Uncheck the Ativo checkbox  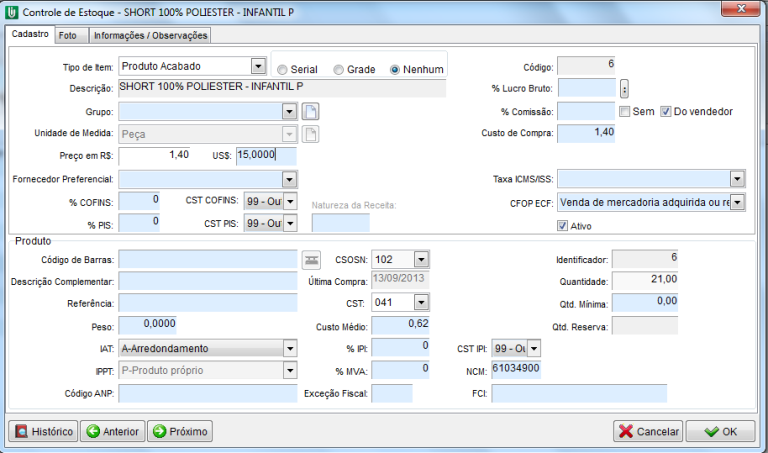coord(563,226)
